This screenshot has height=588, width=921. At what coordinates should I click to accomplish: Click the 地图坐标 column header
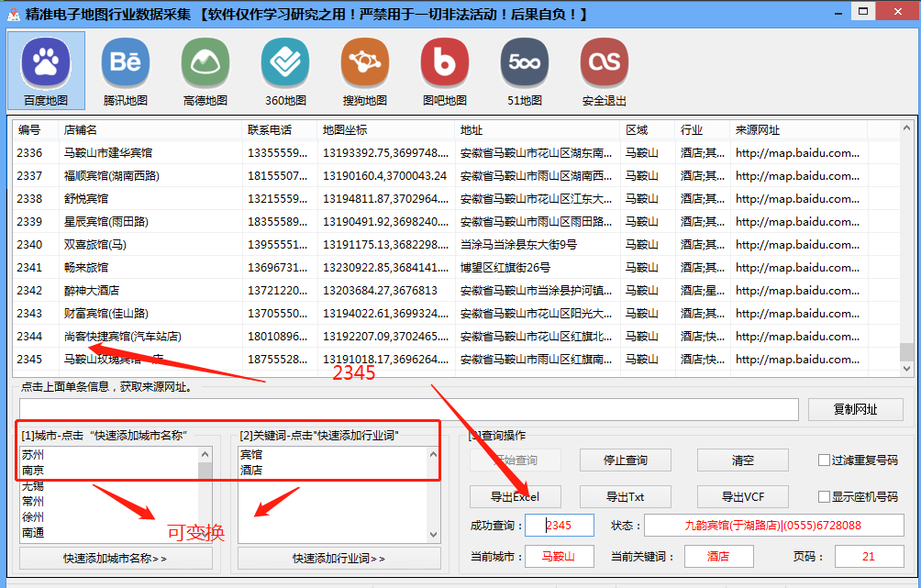click(x=386, y=130)
